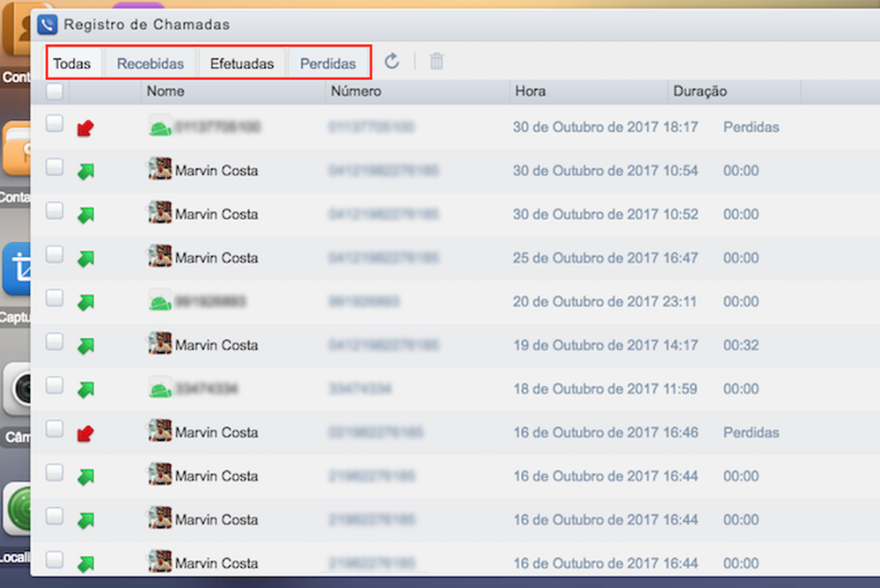Click Marvin Costa photo in 10:54 row
Screen dimensions: 880x588
[x=160, y=169]
